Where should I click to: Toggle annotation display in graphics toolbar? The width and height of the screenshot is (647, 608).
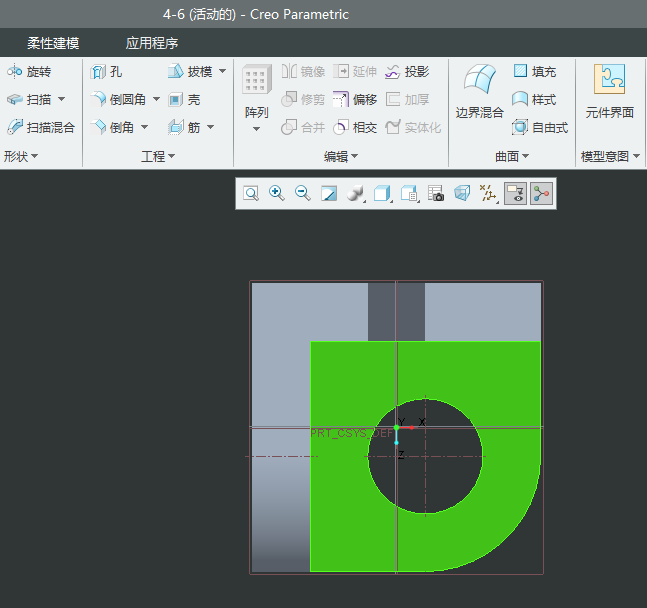(x=515, y=194)
